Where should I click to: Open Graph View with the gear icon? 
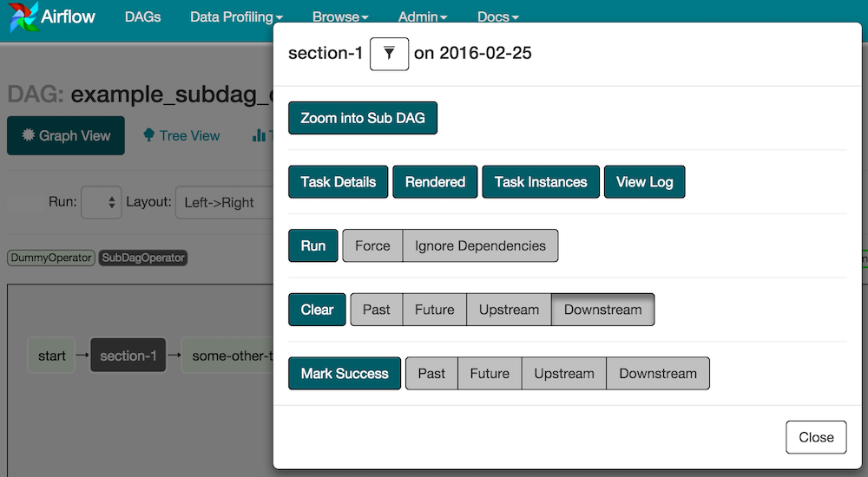66,136
